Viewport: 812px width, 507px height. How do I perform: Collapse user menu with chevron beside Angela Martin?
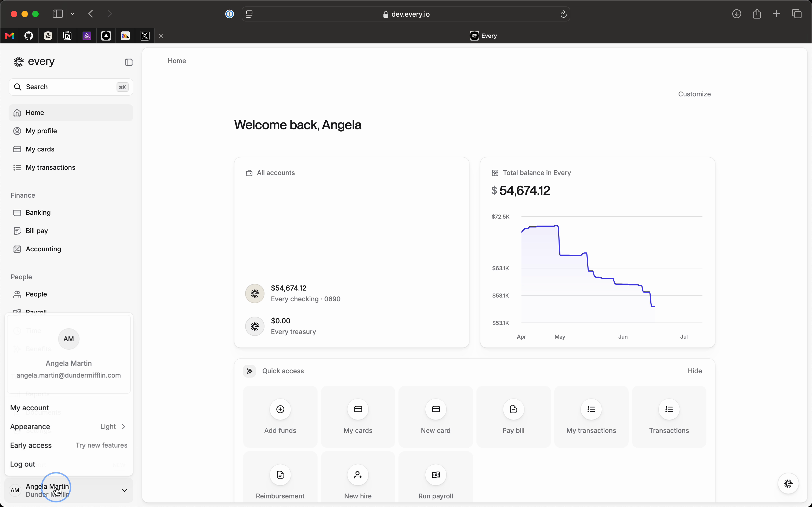click(x=124, y=490)
